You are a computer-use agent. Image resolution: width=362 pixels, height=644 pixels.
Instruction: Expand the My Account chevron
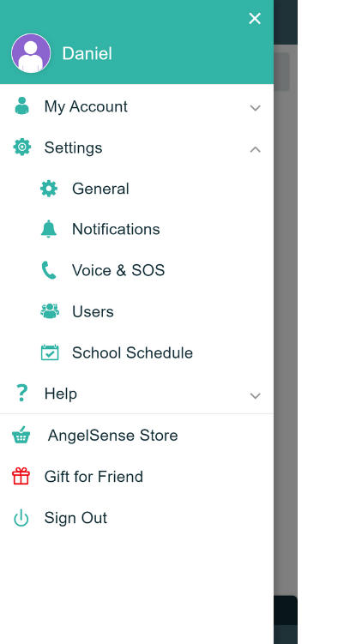pyautogui.click(x=255, y=108)
